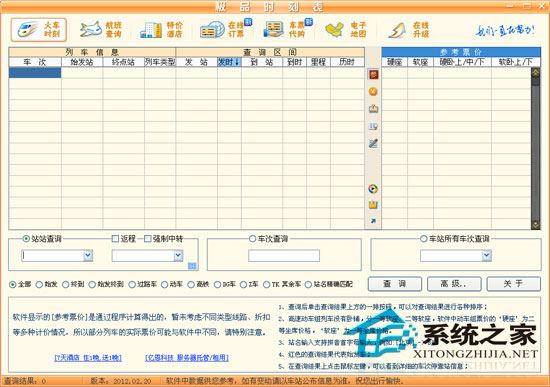Click the 软座 price column header
This screenshot has width=550, height=387.
[x=421, y=62]
